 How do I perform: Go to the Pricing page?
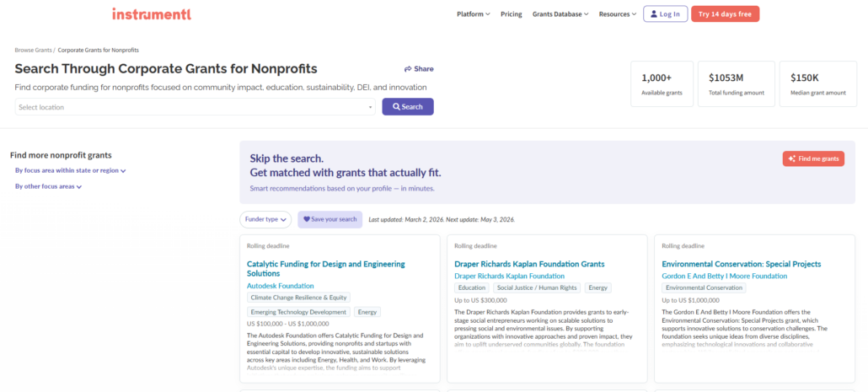click(x=511, y=14)
